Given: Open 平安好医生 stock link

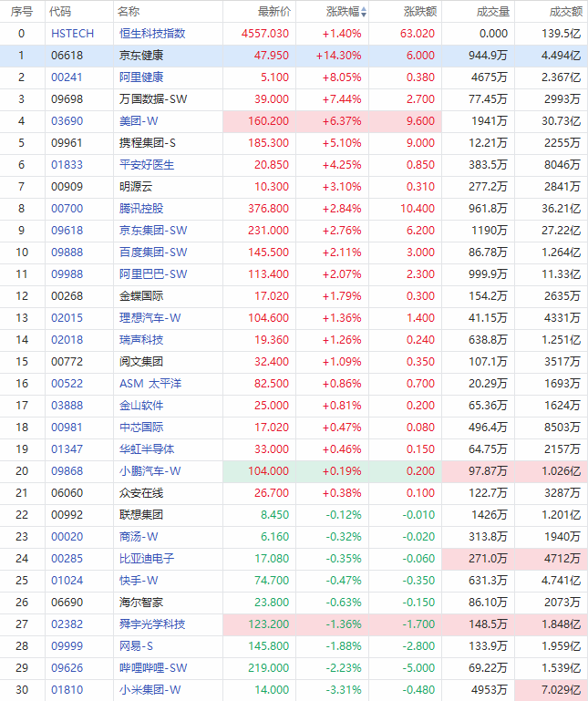Looking at the screenshot, I should coord(147,165).
